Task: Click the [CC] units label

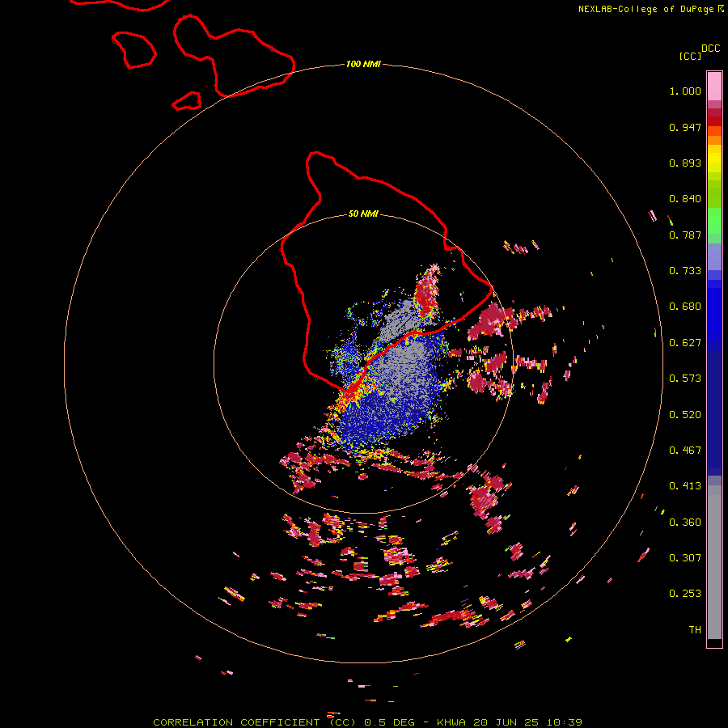Action: (x=690, y=56)
